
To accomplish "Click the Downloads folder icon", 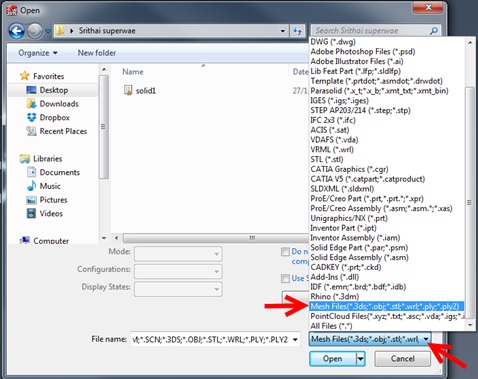I will tap(31, 104).
